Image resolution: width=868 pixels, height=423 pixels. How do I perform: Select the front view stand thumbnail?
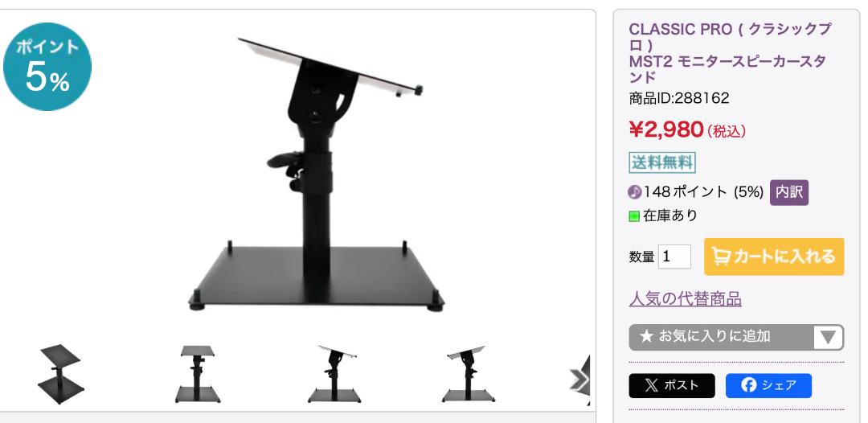tap(198, 374)
